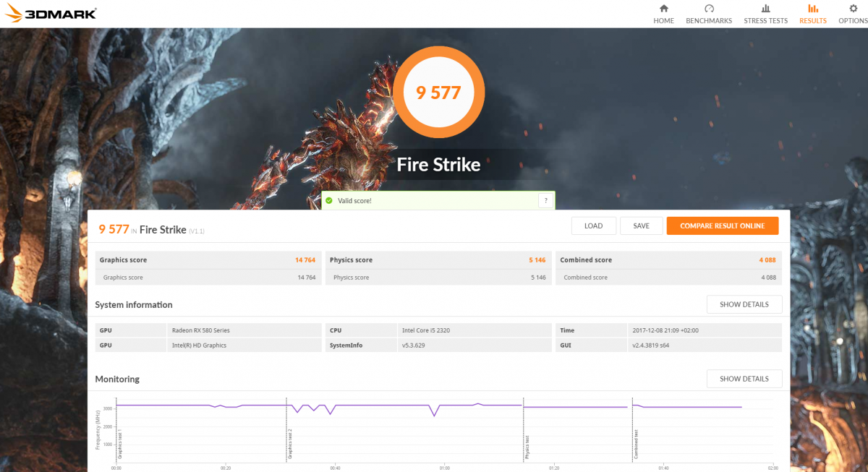The image size is (868, 472).
Task: Click the SAVE button
Action: tap(641, 226)
